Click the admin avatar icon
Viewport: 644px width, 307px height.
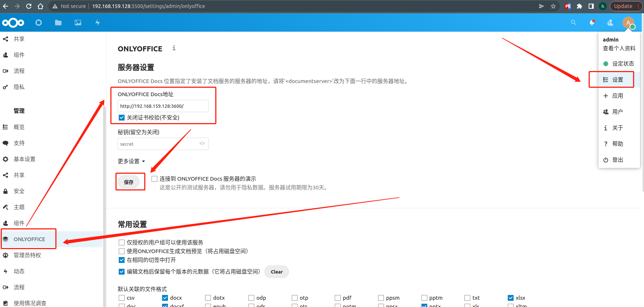(x=628, y=23)
